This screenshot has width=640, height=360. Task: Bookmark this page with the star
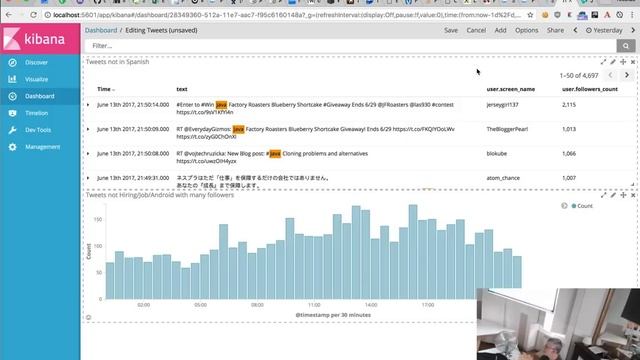pyautogui.click(x=530, y=15)
